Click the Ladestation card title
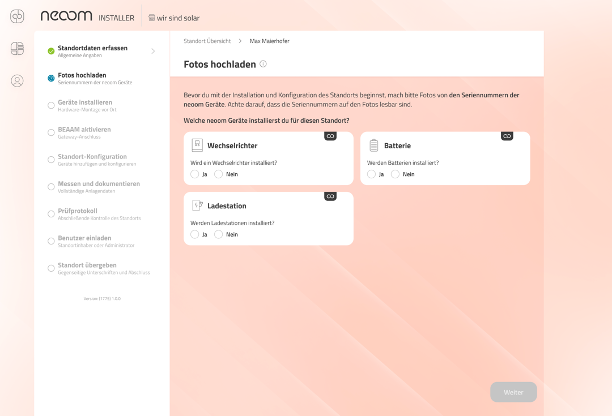Image resolution: width=612 pixels, height=416 pixels. point(227,206)
